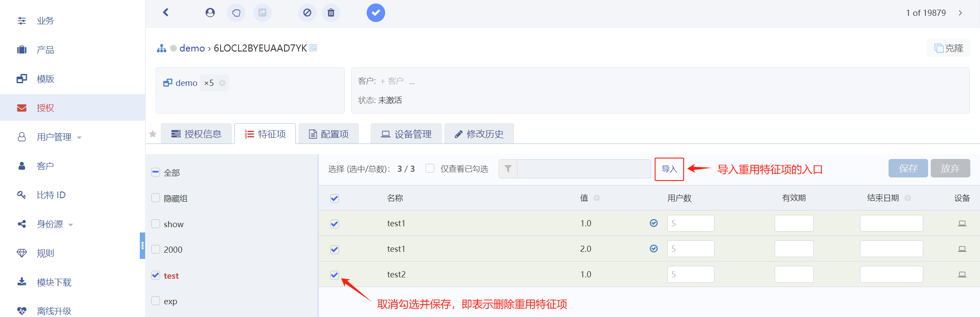The height and width of the screenshot is (317, 980).
Task: Open device icon for test1 2.0 row
Action: (x=962, y=249)
